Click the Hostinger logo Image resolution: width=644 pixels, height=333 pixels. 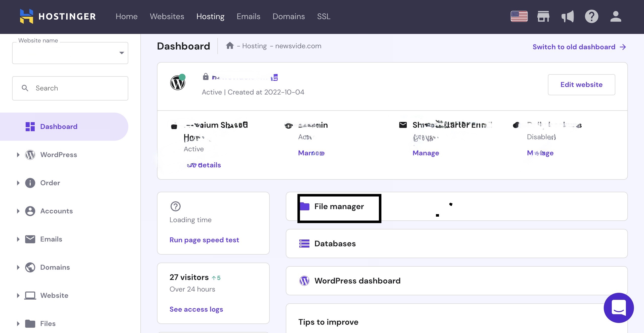point(58,17)
